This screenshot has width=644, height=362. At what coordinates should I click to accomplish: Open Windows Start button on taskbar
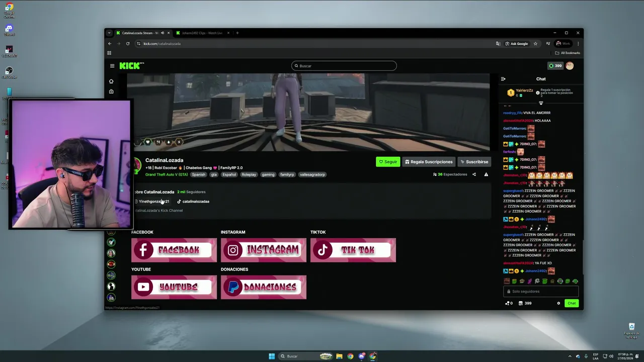click(272, 356)
